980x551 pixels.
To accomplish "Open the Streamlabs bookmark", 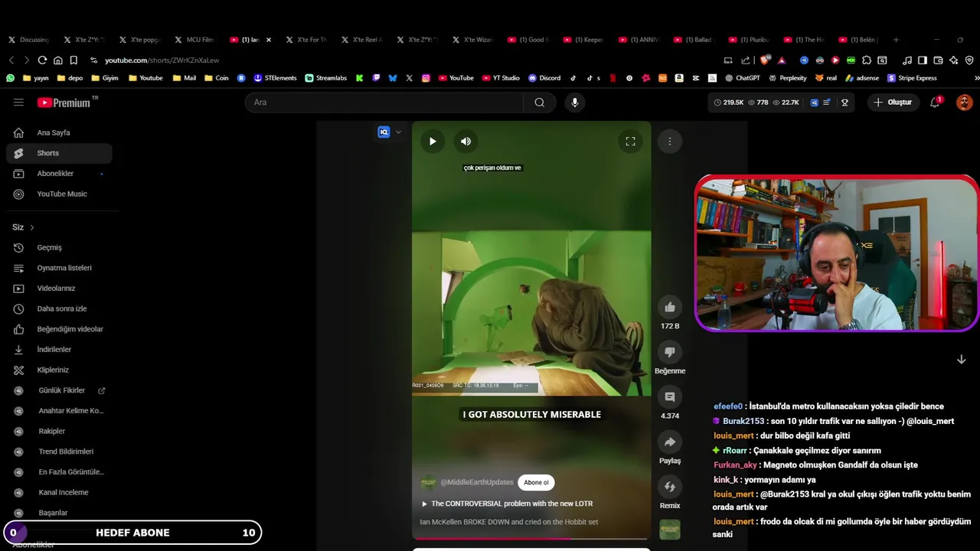I will 326,78.
